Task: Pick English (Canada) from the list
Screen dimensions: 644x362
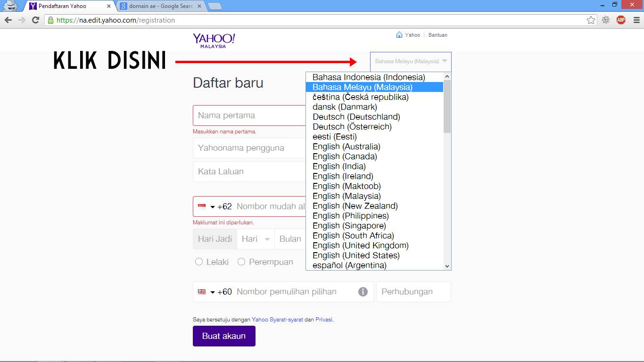Action: click(x=375, y=156)
